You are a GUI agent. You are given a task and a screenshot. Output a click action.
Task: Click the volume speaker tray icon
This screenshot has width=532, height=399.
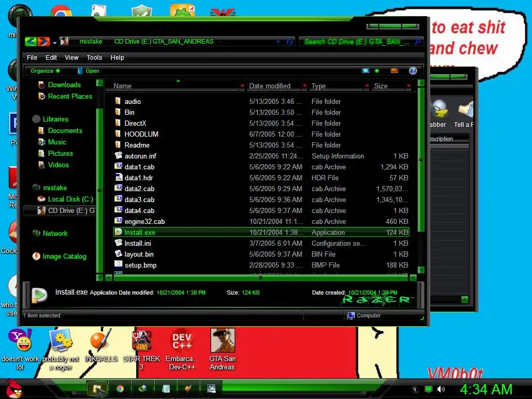point(441,389)
